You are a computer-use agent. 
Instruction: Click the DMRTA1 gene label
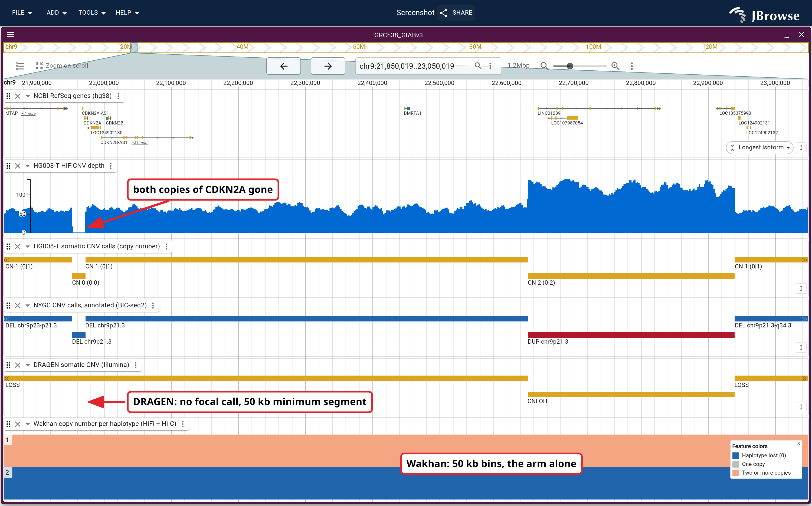click(412, 113)
